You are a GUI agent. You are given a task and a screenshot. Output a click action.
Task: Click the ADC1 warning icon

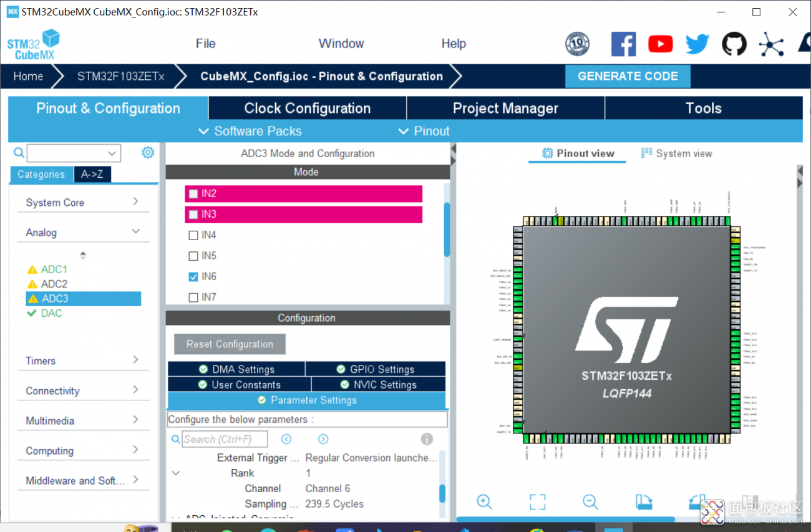pyautogui.click(x=32, y=269)
